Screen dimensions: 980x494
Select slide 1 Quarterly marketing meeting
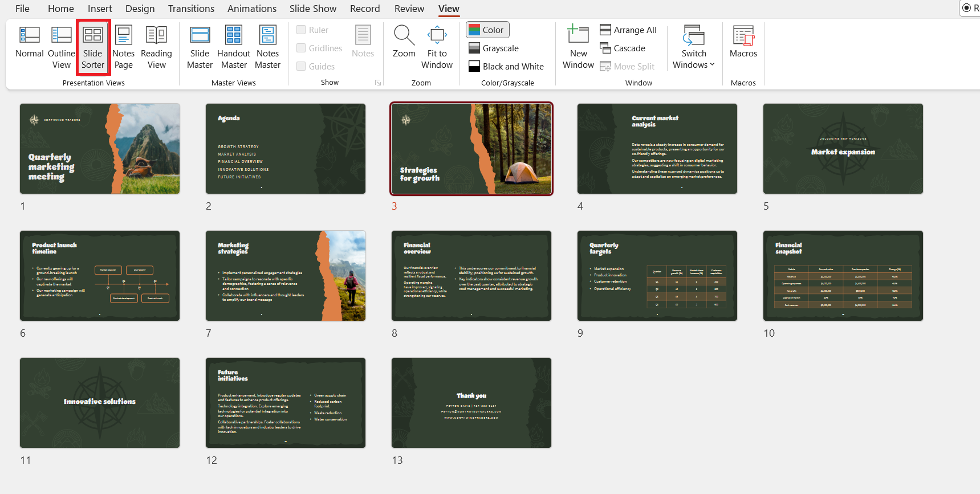coord(100,149)
